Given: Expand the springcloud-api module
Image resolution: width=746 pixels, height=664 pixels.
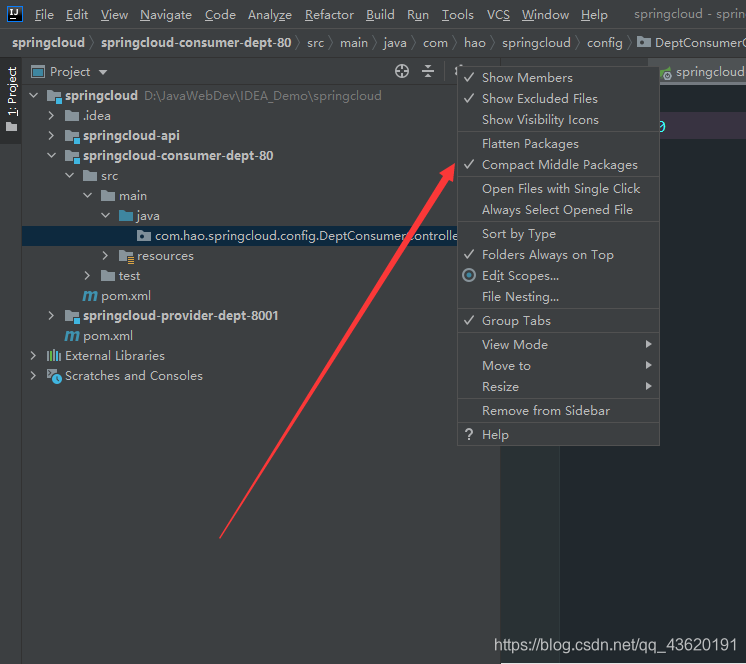Looking at the screenshot, I should point(51,136).
